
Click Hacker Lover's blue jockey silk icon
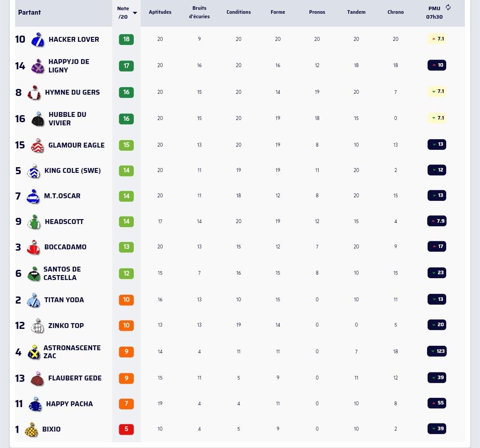[x=38, y=40]
